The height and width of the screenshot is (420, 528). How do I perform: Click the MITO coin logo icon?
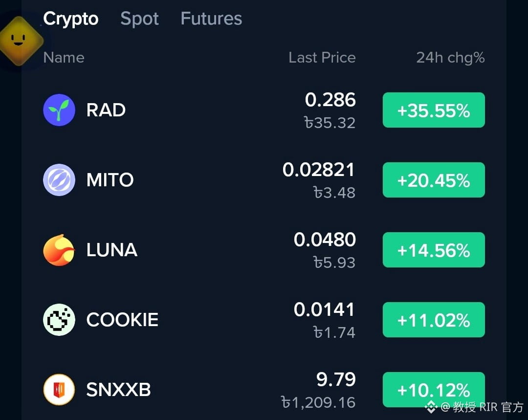point(59,180)
